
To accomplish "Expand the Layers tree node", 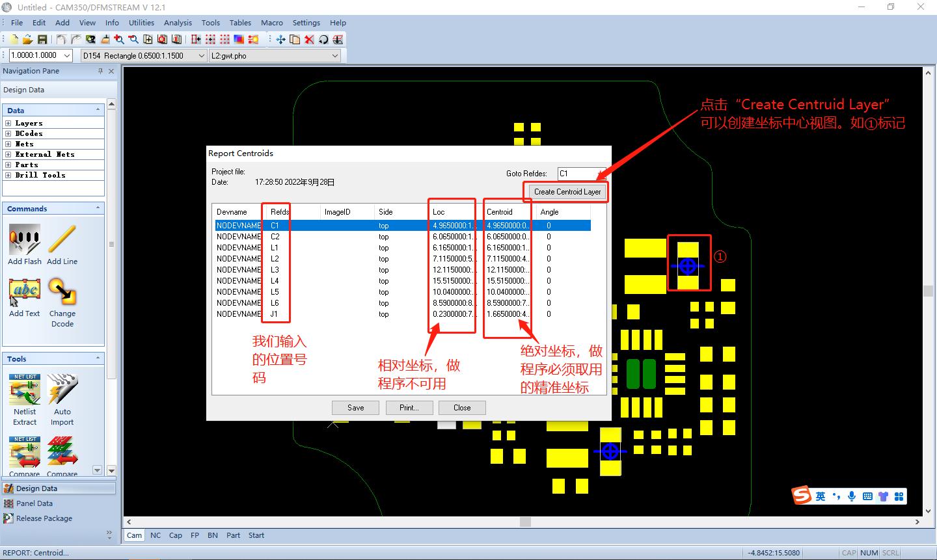I will [8, 123].
